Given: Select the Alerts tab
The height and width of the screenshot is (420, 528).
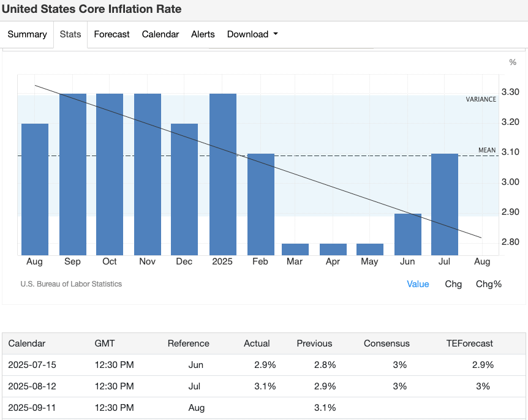Looking at the screenshot, I should coord(203,34).
